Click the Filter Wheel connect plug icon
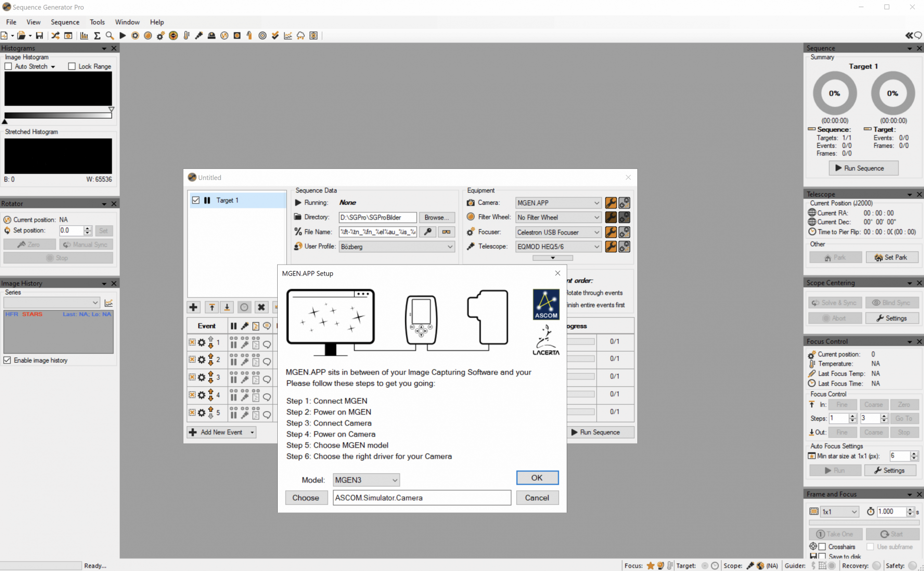The height and width of the screenshot is (571, 924). tap(624, 217)
